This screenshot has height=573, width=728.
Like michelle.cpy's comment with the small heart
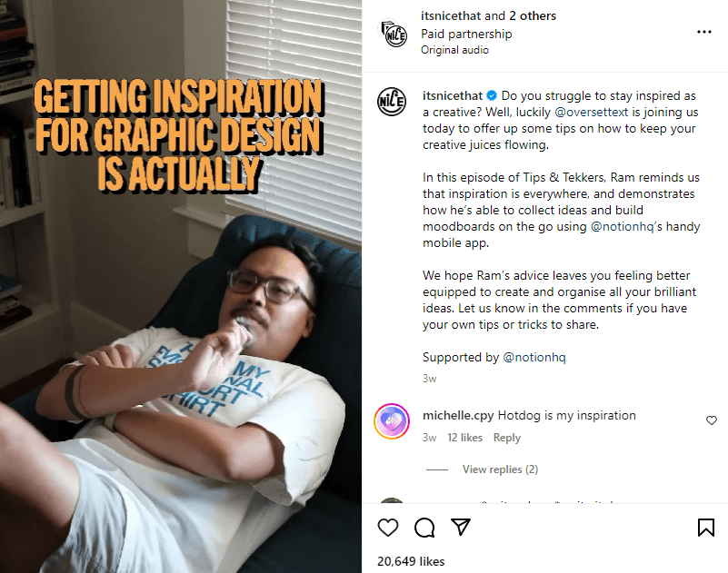[x=712, y=420]
